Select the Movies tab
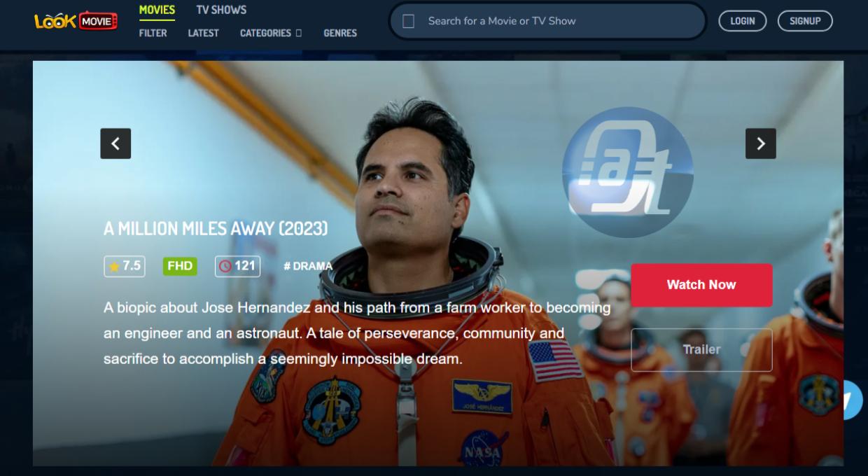This screenshot has height=476, width=868. coord(157,10)
